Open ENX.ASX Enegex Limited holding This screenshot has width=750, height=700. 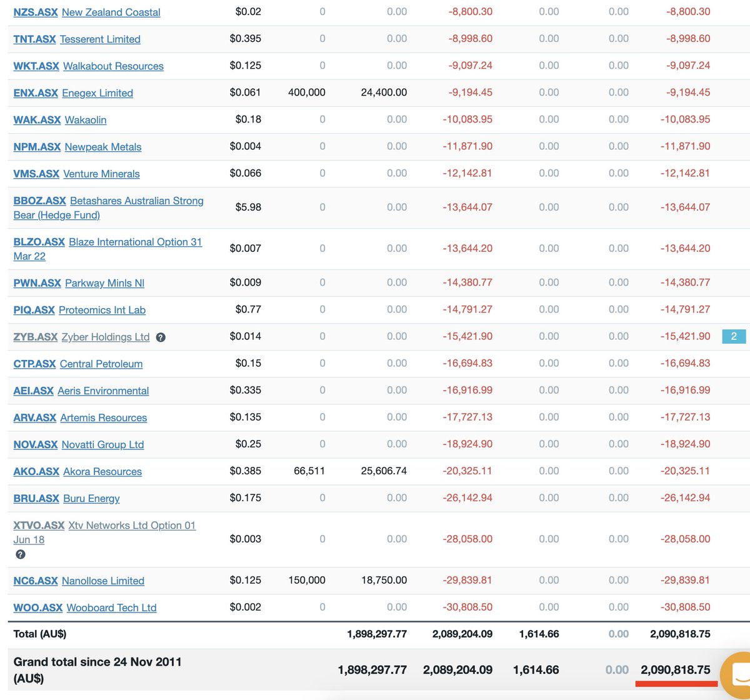[x=73, y=92]
